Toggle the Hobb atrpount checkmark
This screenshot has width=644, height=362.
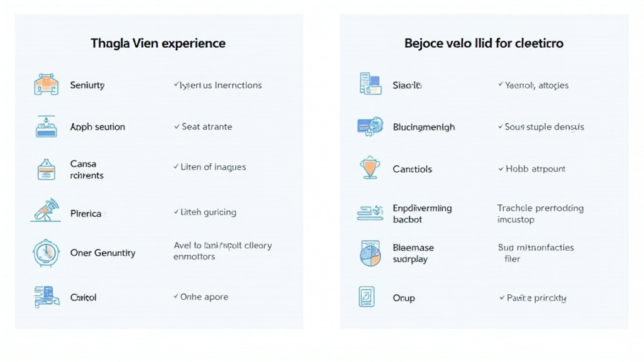click(501, 169)
